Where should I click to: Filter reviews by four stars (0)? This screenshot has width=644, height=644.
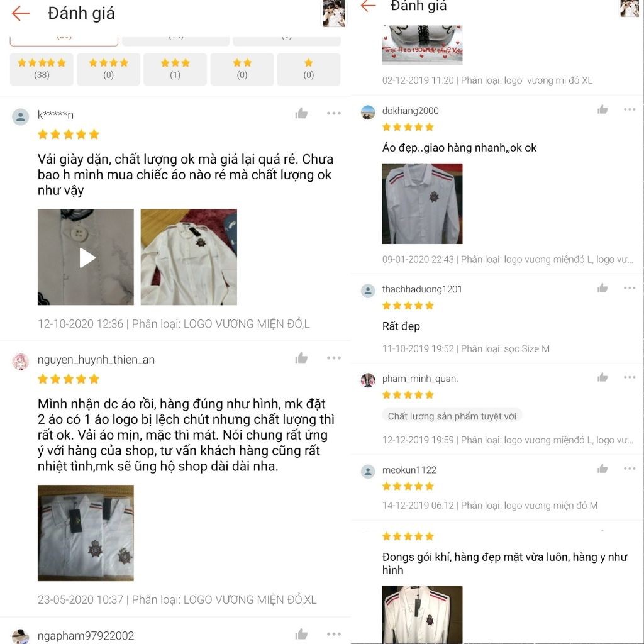click(x=108, y=69)
